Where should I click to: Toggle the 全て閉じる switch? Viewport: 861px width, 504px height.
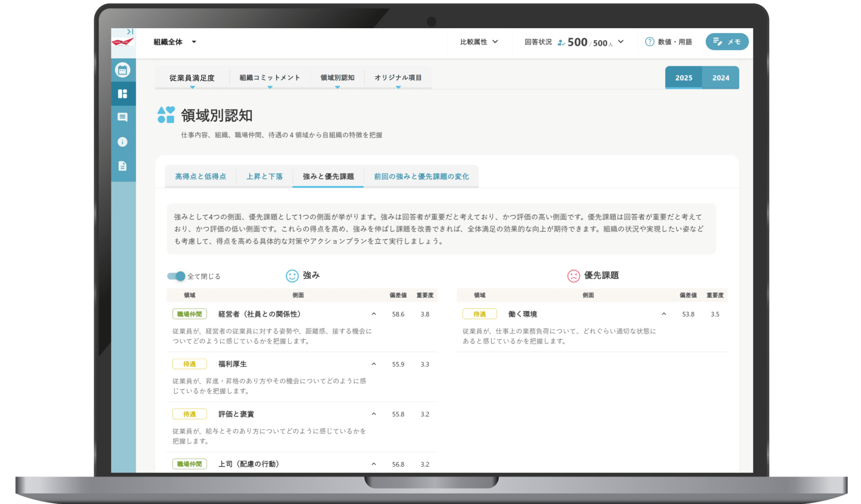[175, 276]
